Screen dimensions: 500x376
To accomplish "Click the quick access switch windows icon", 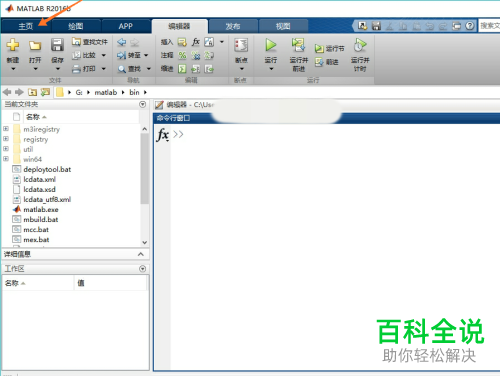I will [x=456, y=26].
